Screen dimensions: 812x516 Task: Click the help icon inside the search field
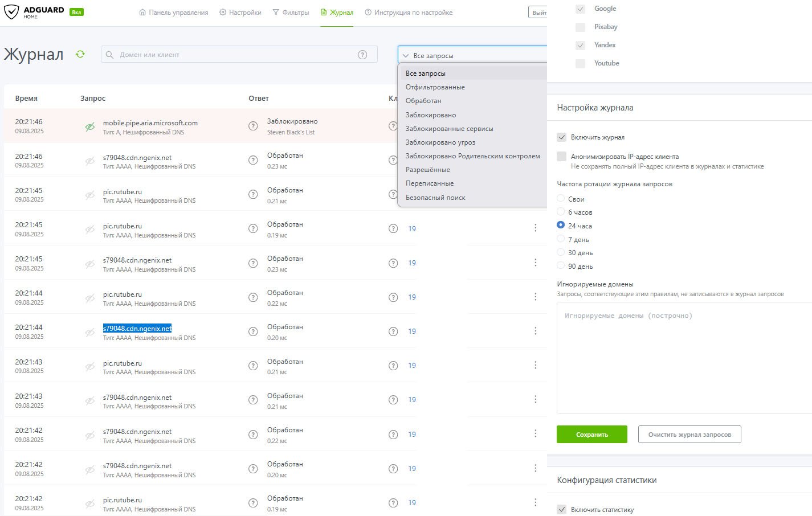coord(362,55)
